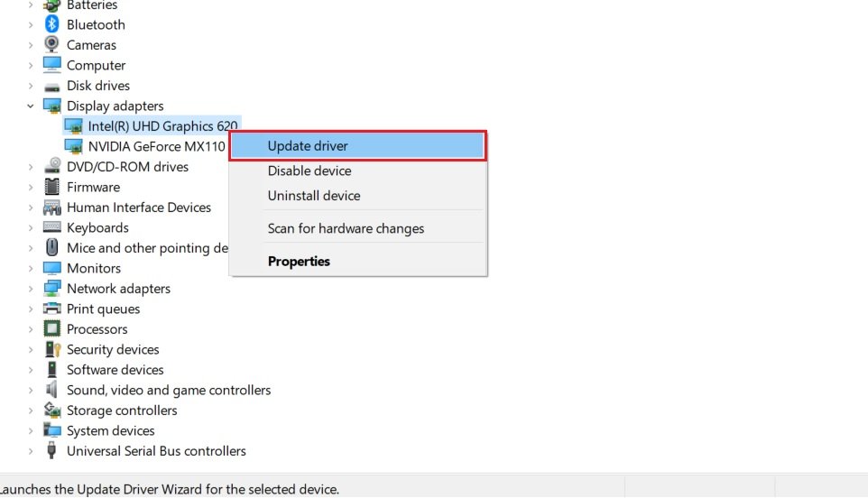Screen dimensions: 868x498
Task: Click the Update Driver Wizard status bar text
Action: 170,489
